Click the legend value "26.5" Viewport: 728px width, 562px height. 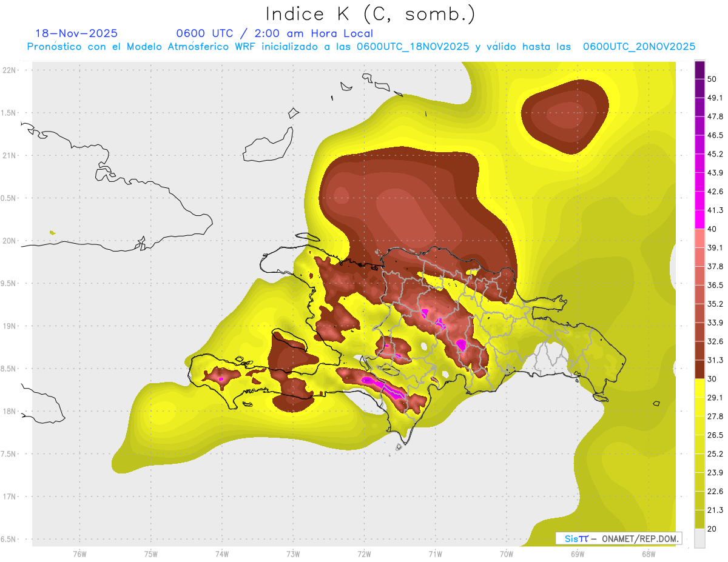click(716, 435)
